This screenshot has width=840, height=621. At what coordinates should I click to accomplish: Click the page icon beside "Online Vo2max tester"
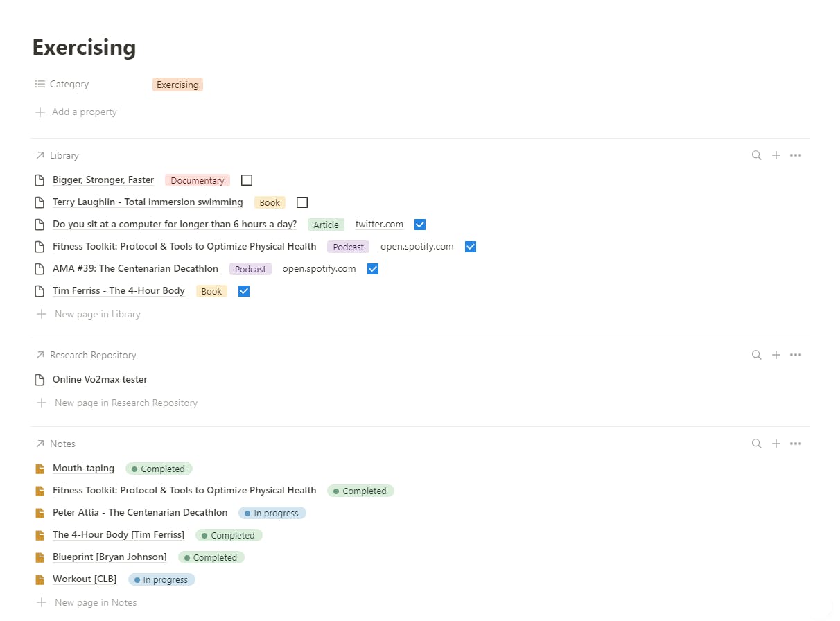(40, 379)
